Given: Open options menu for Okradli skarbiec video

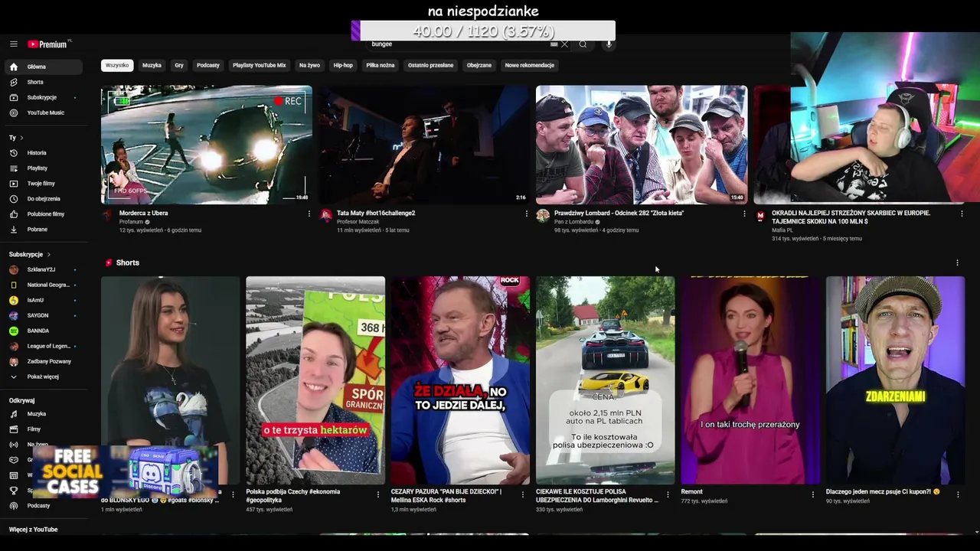Looking at the screenshot, I should click(962, 214).
